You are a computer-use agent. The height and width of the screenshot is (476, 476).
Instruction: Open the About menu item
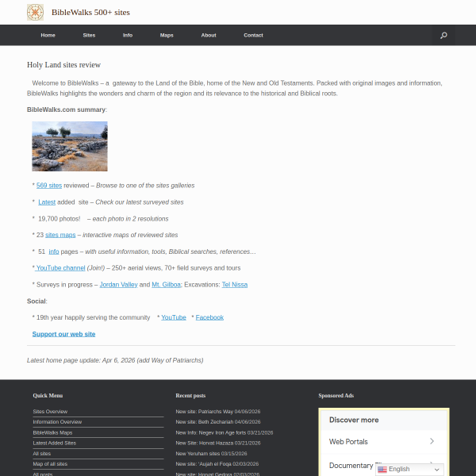(209, 36)
